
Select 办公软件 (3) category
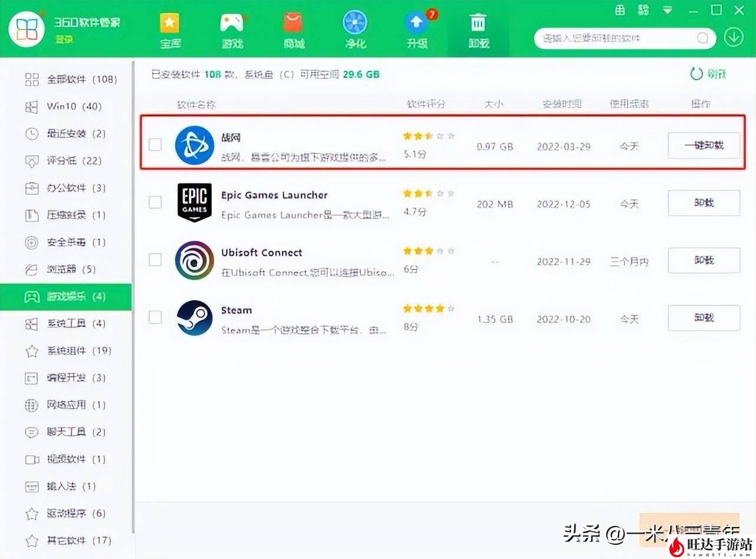[66, 188]
